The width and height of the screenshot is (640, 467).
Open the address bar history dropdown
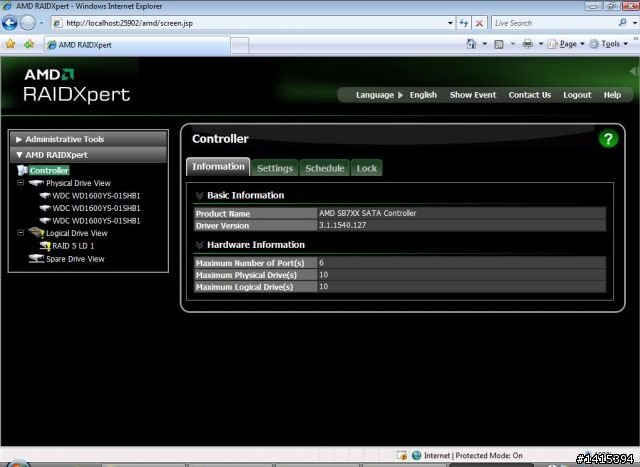(450, 23)
